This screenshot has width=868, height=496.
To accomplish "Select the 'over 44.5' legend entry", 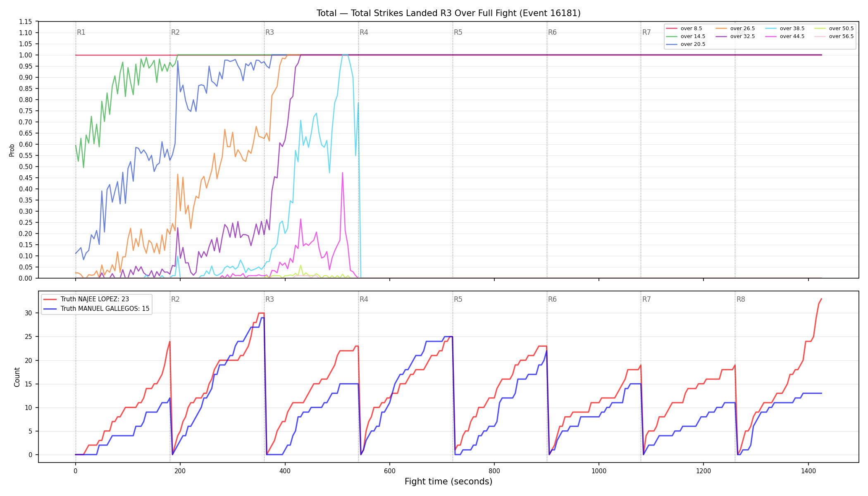I will (785, 36).
